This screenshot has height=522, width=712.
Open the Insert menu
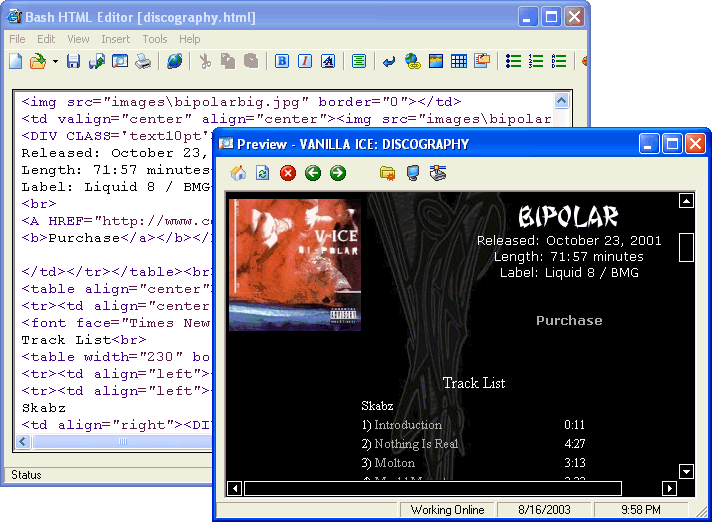(x=115, y=39)
